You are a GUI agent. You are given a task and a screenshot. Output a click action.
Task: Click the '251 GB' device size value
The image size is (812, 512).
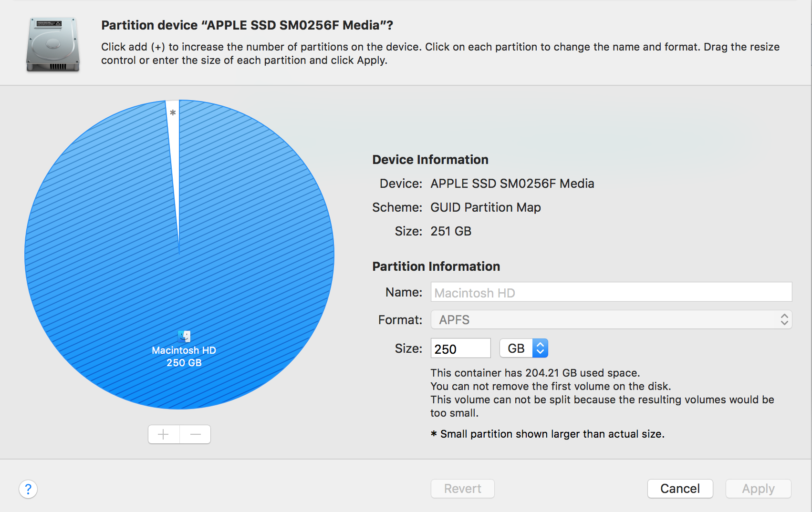[x=451, y=232]
